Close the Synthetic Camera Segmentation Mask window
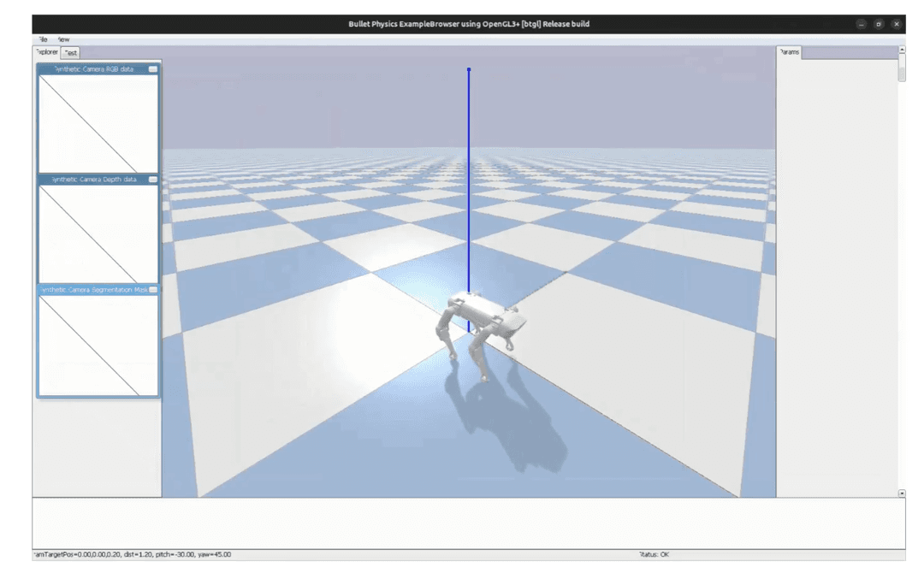 tap(153, 290)
